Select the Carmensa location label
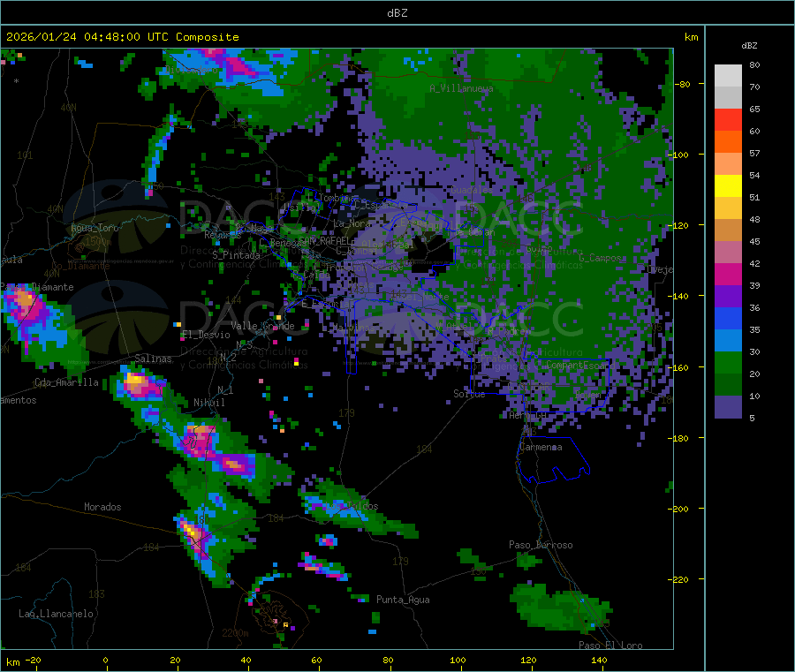Image resolution: width=795 pixels, height=672 pixels. (x=541, y=447)
